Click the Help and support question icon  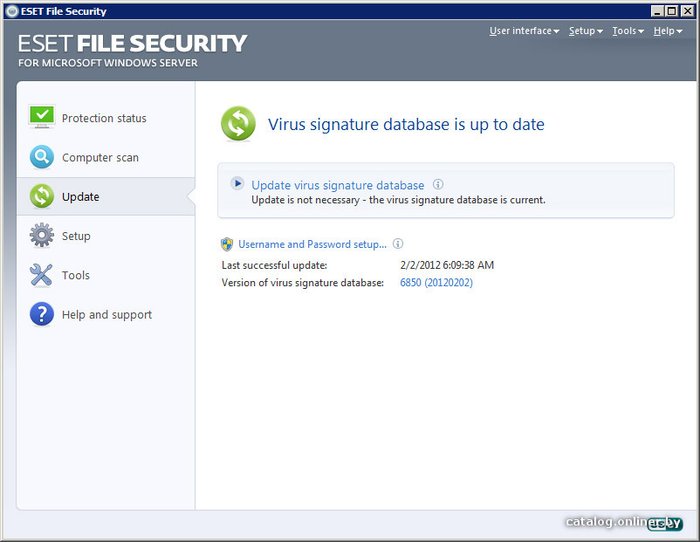coord(41,314)
